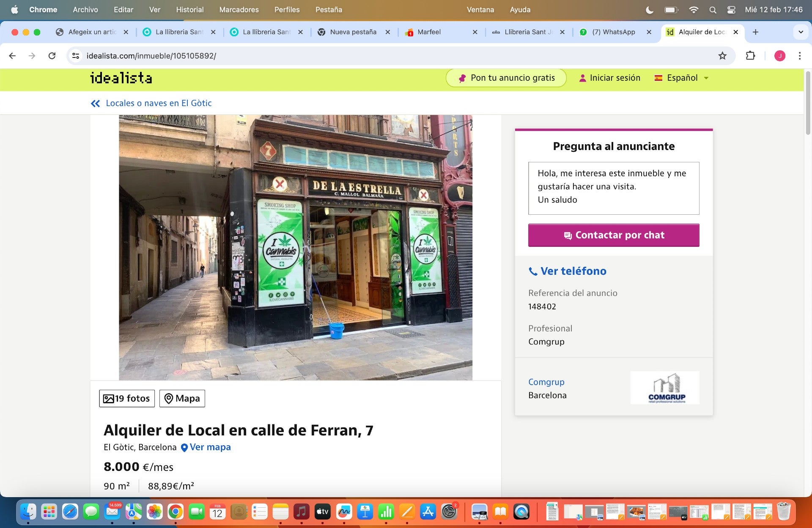812x528 pixels.
Task: Open Apple TV from the Dock
Action: pos(323,512)
